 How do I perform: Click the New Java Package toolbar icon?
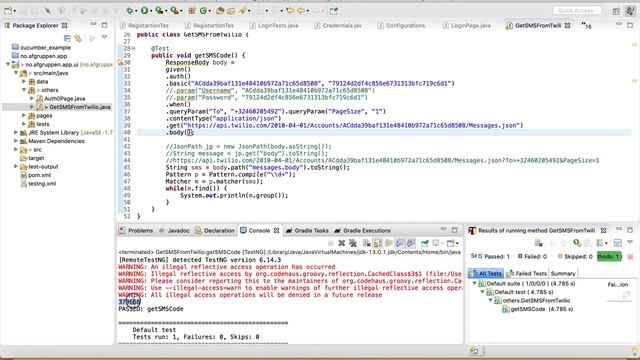point(192,11)
